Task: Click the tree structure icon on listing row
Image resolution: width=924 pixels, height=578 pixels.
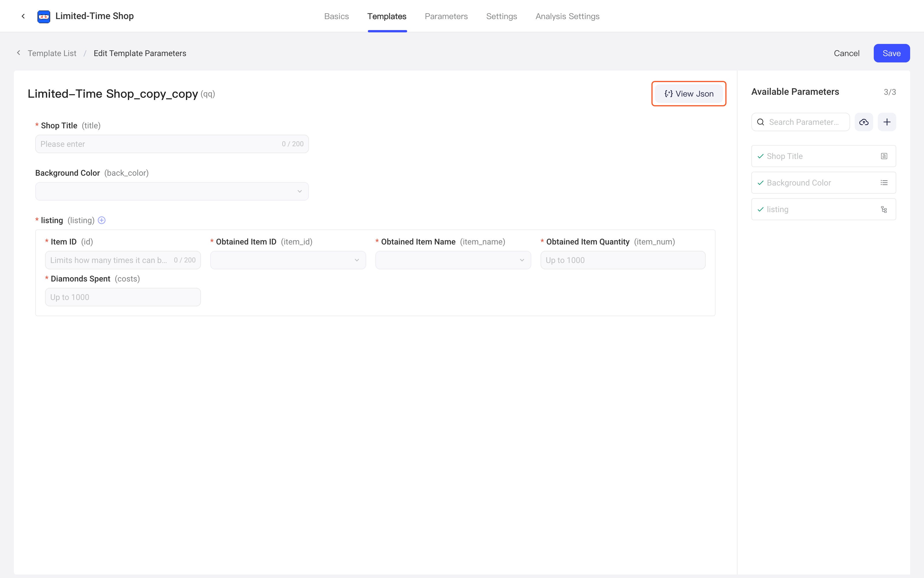Action: pyautogui.click(x=884, y=210)
